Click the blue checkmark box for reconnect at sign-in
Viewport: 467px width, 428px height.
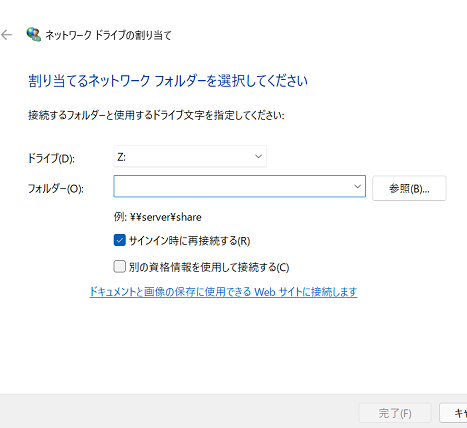coord(119,240)
